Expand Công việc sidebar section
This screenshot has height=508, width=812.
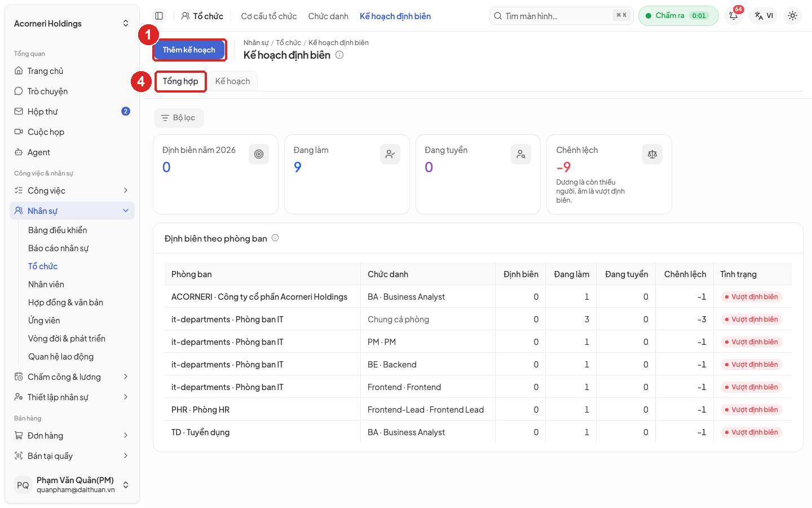(72, 191)
